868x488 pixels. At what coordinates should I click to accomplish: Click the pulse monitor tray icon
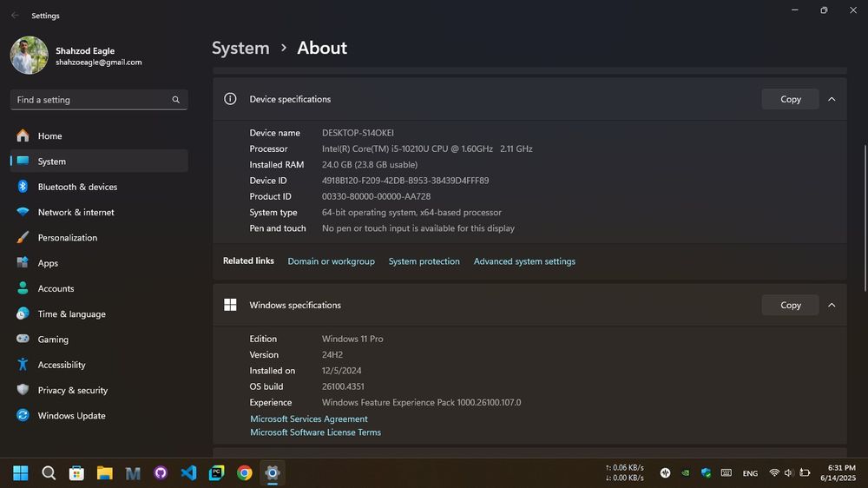pos(666,473)
